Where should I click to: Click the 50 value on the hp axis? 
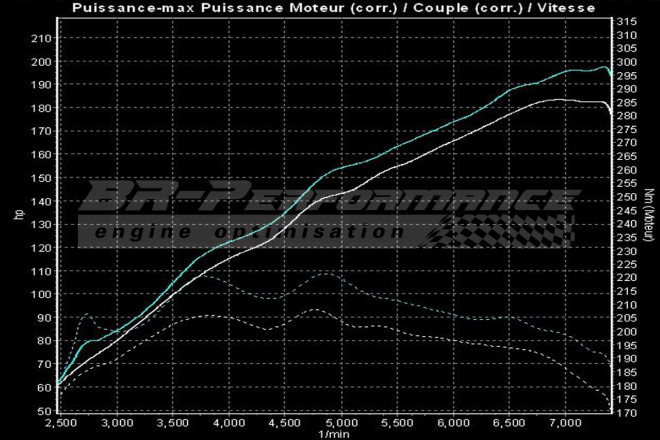45,411
